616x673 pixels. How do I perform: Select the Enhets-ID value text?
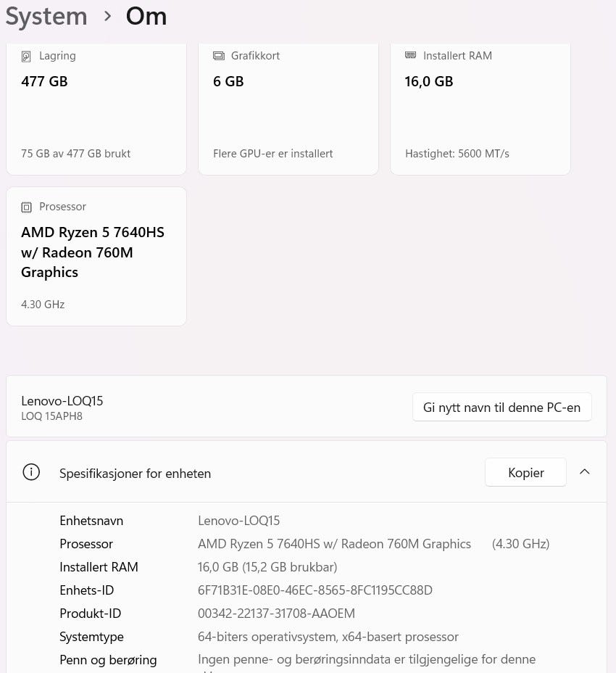click(315, 590)
